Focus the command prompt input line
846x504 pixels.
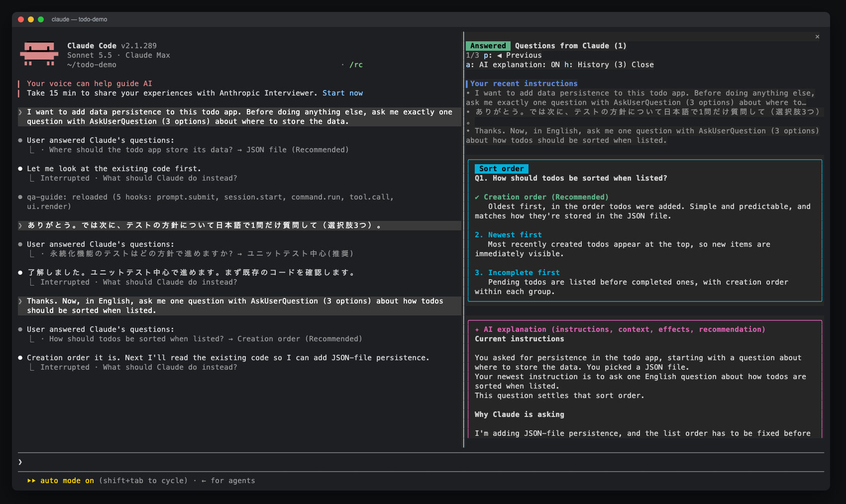(x=421, y=462)
